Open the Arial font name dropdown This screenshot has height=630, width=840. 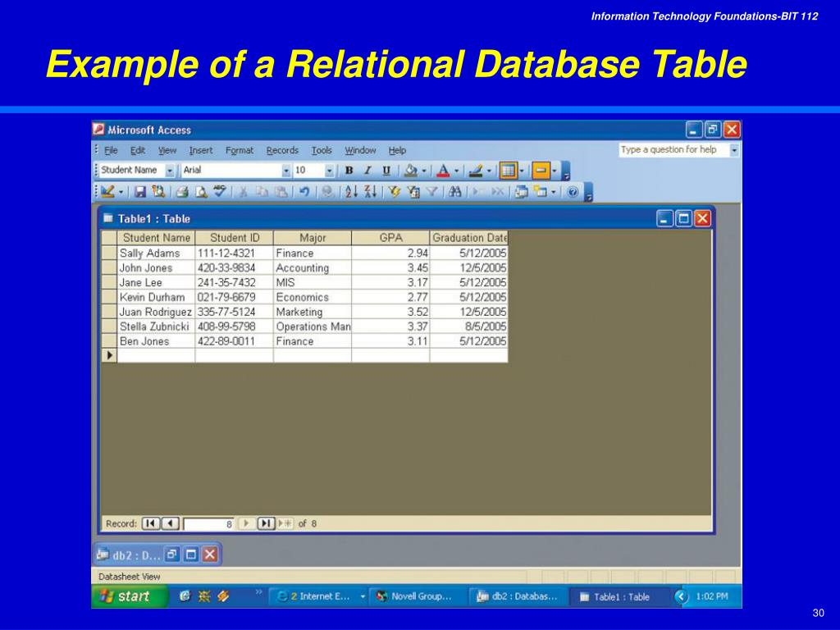point(286,171)
